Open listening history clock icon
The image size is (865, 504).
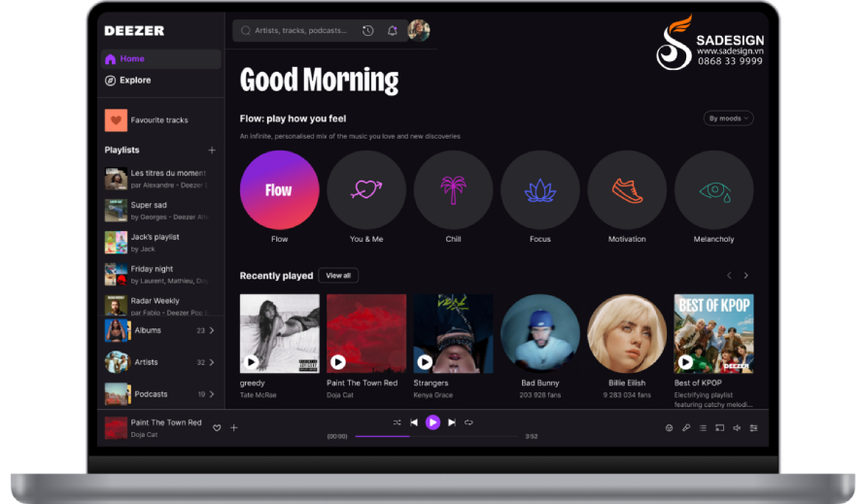(368, 31)
